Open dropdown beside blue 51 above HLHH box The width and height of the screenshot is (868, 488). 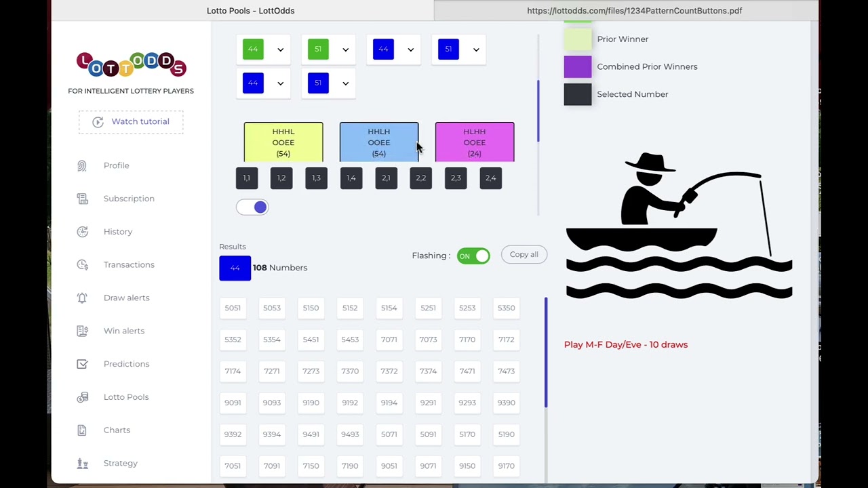(x=475, y=49)
